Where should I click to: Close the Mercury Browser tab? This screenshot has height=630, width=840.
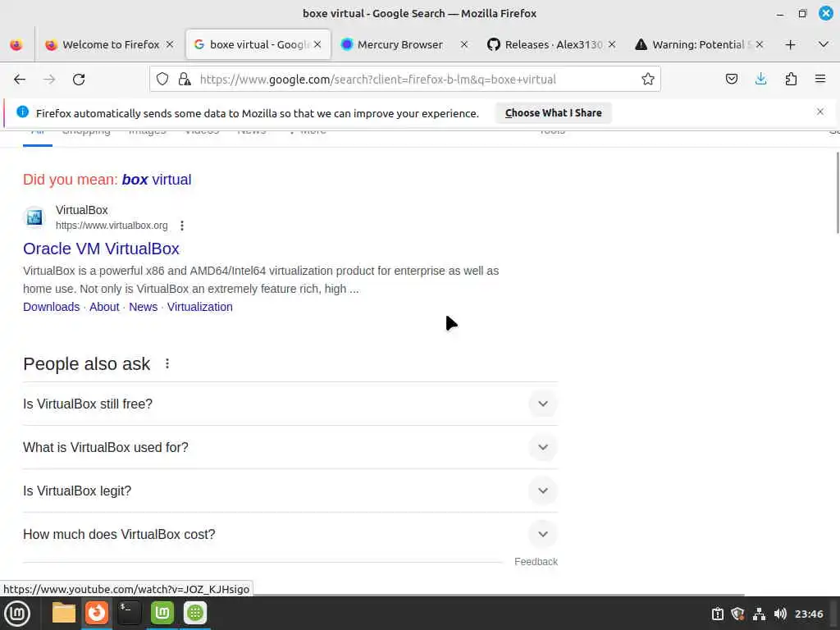click(464, 44)
